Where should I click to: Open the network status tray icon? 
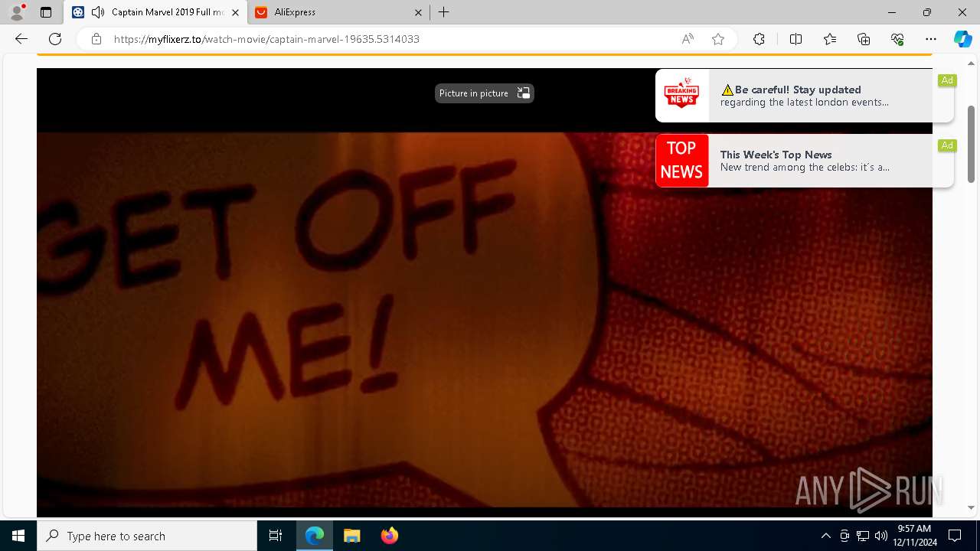[863, 536]
